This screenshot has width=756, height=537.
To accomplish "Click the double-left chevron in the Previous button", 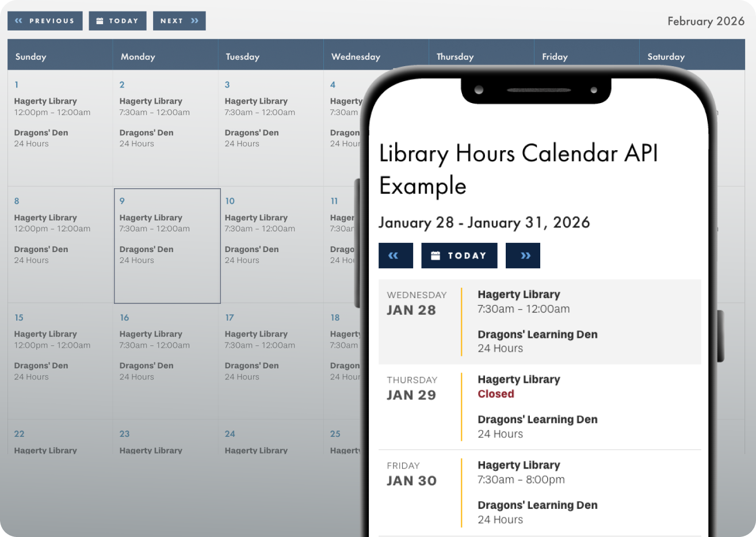I will 19,21.
